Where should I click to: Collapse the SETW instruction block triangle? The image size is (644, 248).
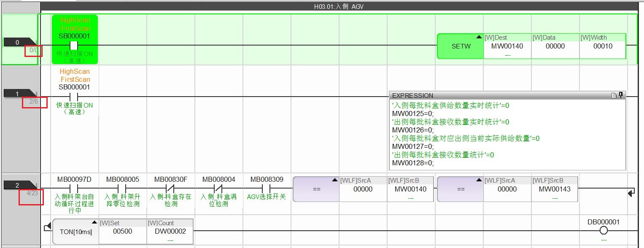point(479,37)
